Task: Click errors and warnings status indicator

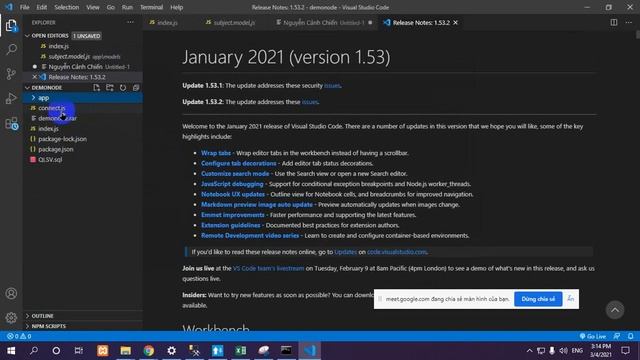Action: [19, 336]
